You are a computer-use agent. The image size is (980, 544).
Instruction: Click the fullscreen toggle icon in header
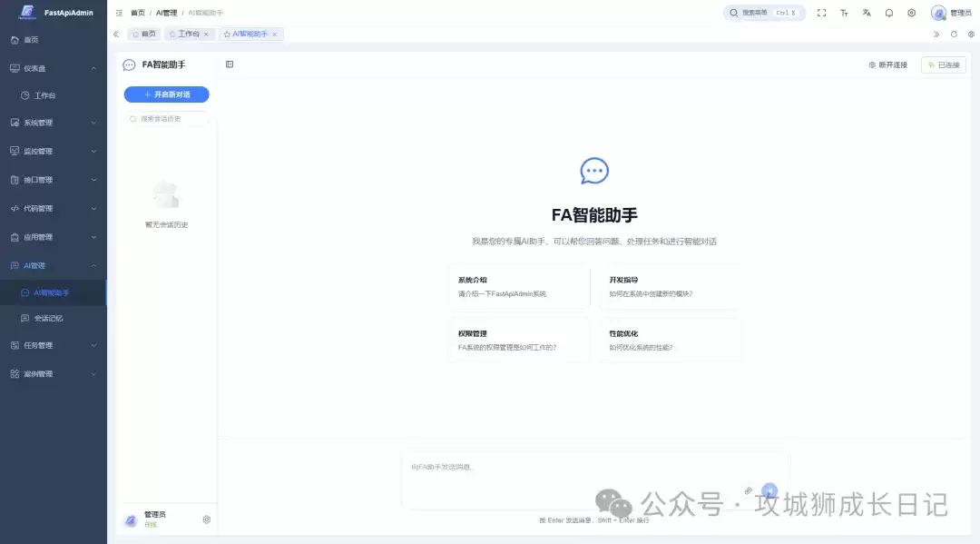tap(821, 13)
